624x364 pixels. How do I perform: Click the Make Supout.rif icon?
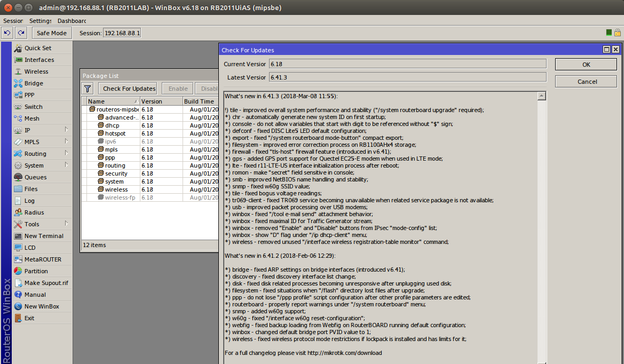(18, 283)
